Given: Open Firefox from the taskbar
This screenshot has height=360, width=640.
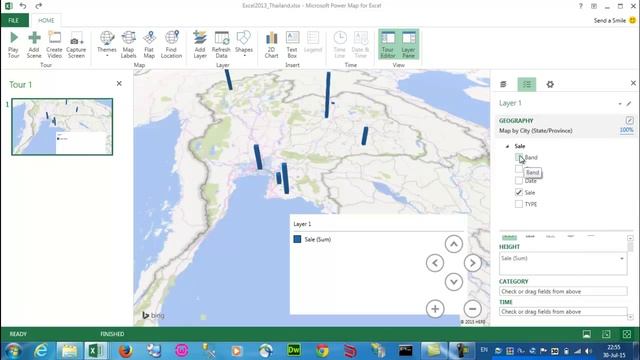Looking at the screenshot, I should [x=126, y=351].
